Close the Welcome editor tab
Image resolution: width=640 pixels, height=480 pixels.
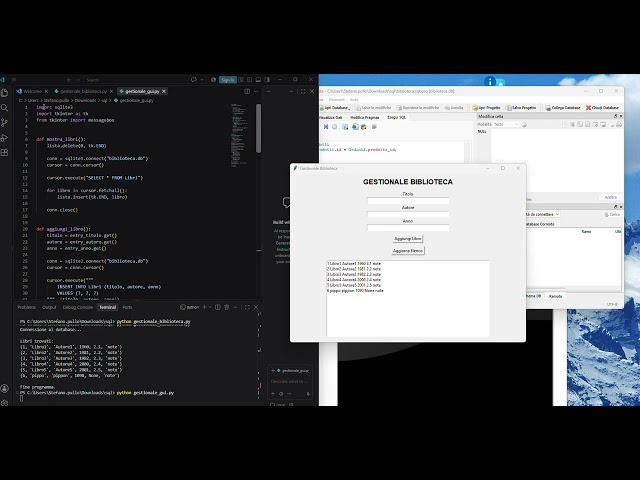coord(46,91)
